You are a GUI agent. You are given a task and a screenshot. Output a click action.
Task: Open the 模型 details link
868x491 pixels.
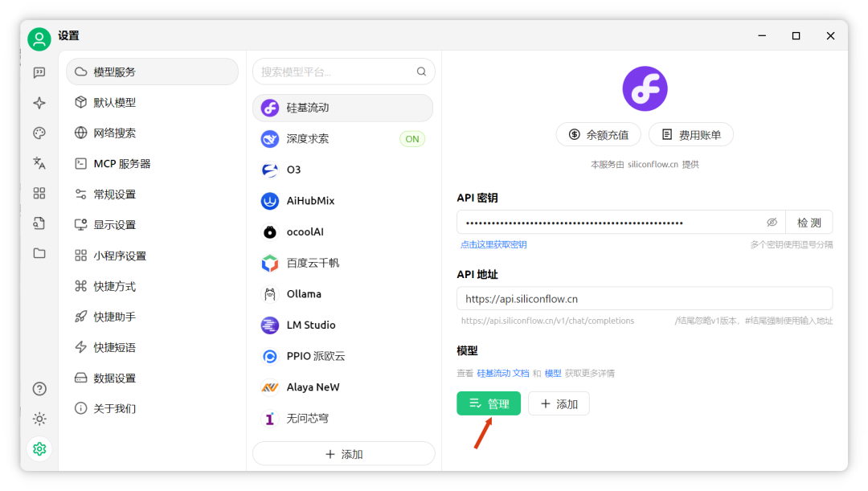pyautogui.click(x=553, y=374)
